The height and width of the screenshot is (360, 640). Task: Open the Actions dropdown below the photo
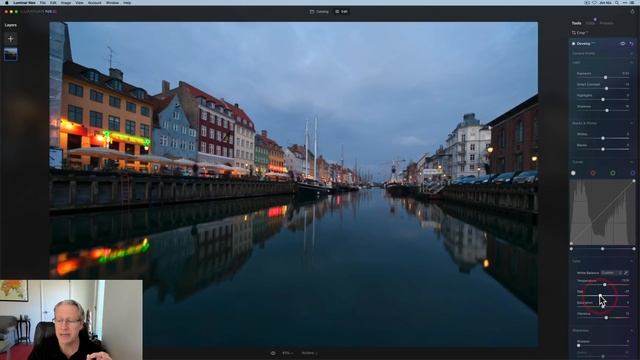(309, 353)
